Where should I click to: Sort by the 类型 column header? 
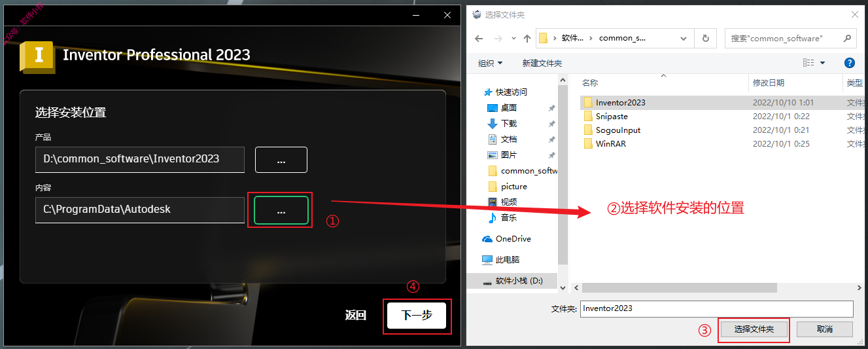pyautogui.click(x=854, y=83)
